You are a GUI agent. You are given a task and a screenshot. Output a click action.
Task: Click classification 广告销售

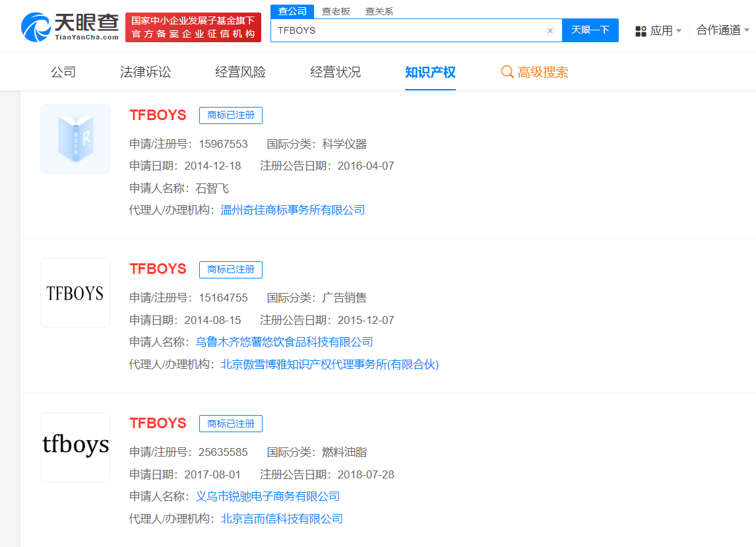[344, 298]
